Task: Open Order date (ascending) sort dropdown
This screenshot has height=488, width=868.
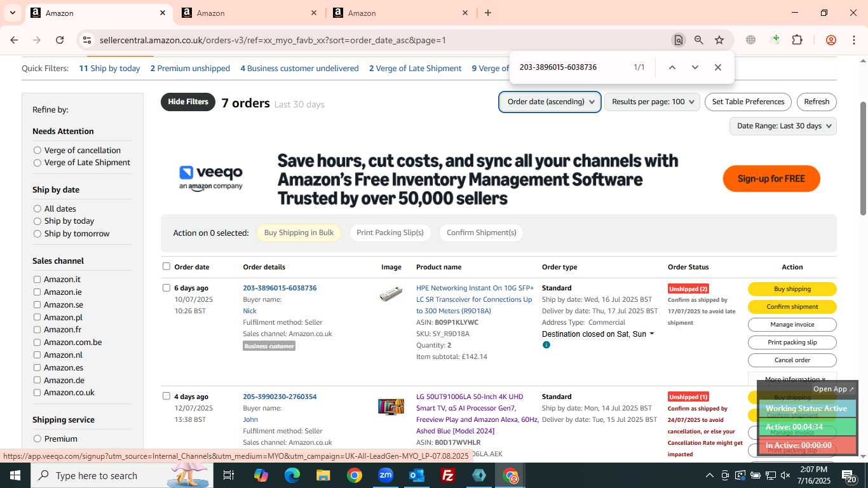Action: (550, 102)
